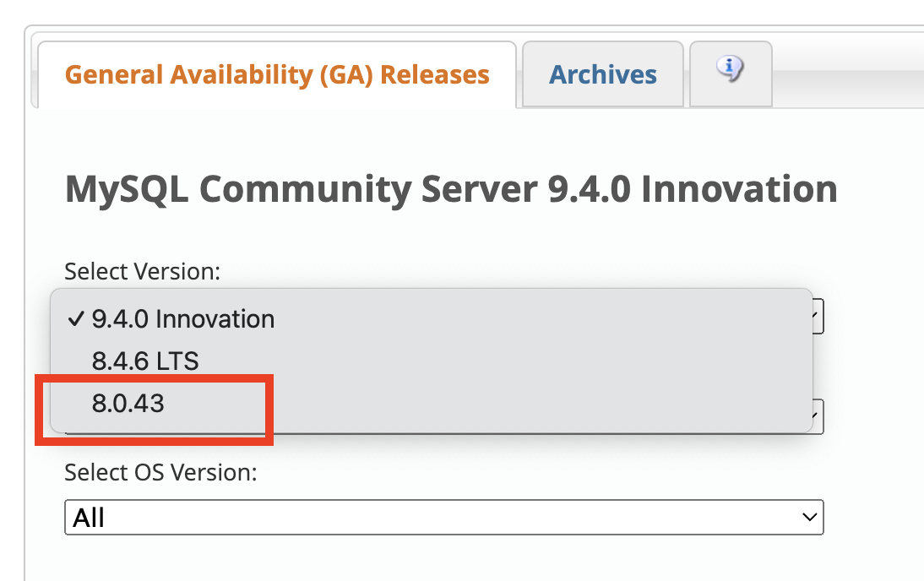Image resolution: width=924 pixels, height=581 pixels.
Task: Click the MySQL Community Server 9.4.0 Innovation heading
Action: [451, 189]
